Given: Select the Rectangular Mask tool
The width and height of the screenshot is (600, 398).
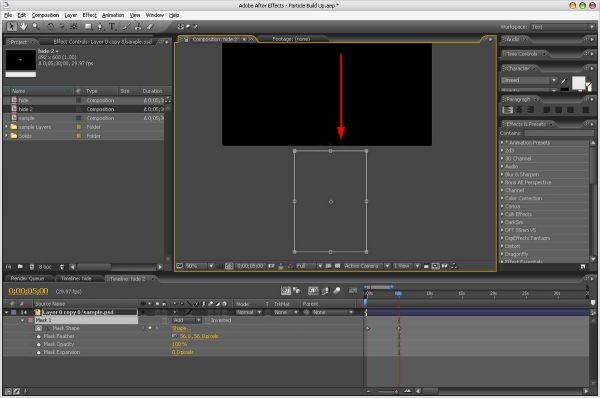Looking at the screenshot, I should [x=88, y=26].
